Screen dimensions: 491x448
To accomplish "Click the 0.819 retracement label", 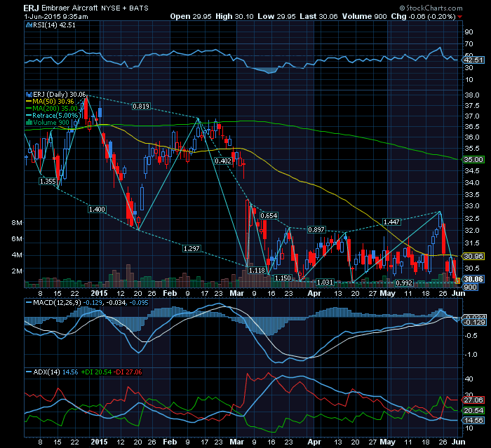I will pos(142,107).
